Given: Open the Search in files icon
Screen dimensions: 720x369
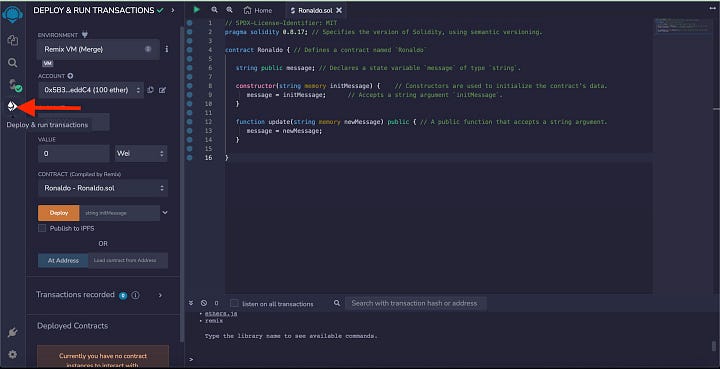Looking at the screenshot, I should [12, 63].
